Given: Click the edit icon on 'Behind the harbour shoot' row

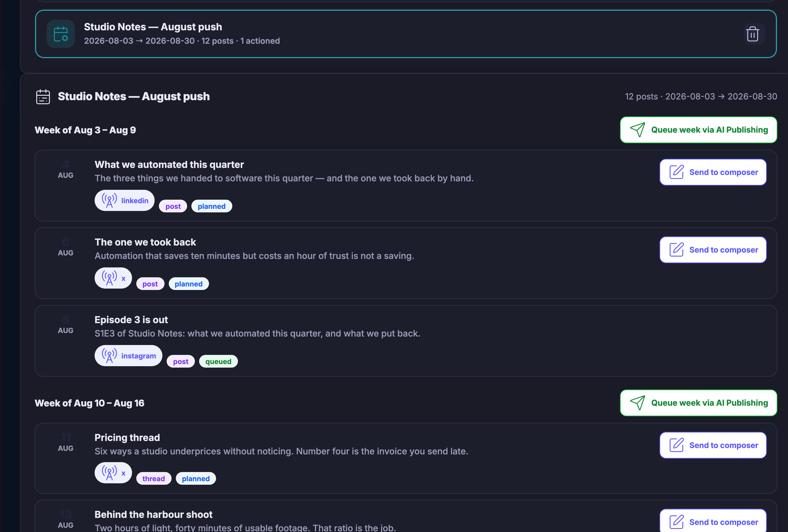Looking at the screenshot, I should tap(676, 522).
